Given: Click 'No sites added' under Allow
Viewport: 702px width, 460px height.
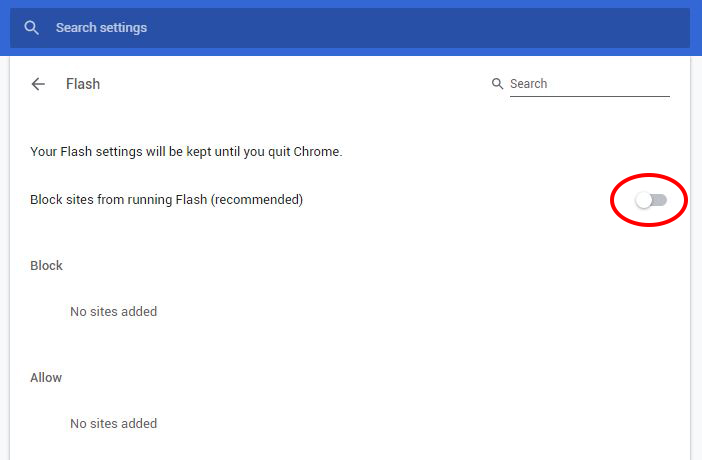Looking at the screenshot, I should pos(114,423).
